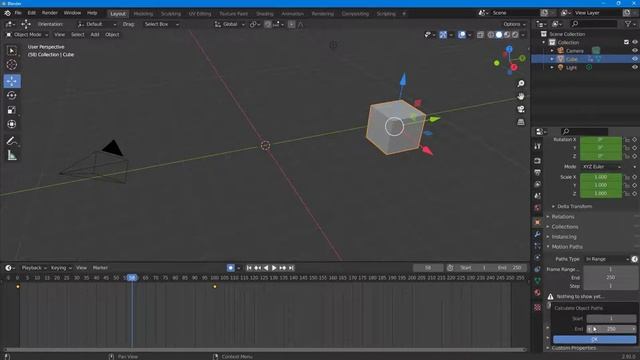Image resolution: width=640 pixels, height=360 pixels.
Task: Click the Calculate Paths End 250 field
Action: click(x=611, y=329)
